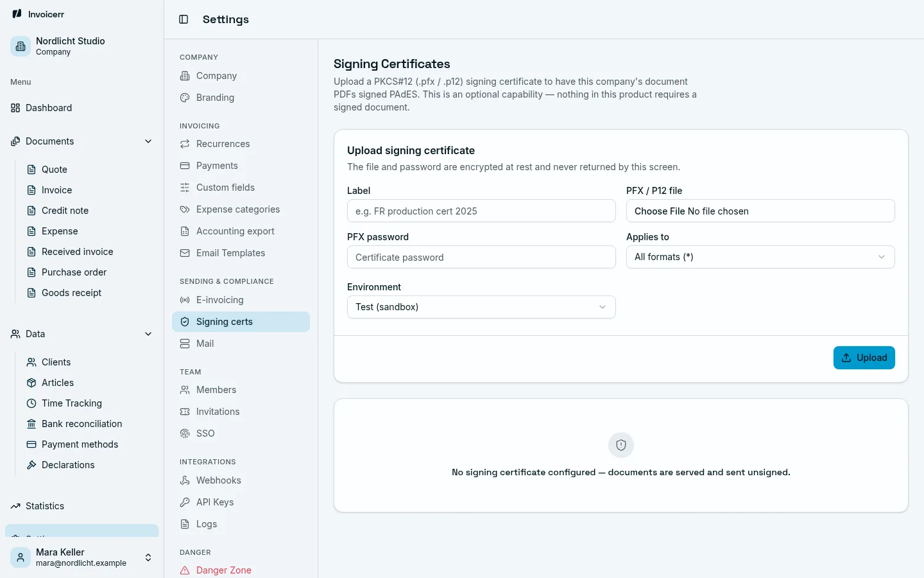Click the Invitations ticket icon
The image size is (924, 578).
pos(185,412)
